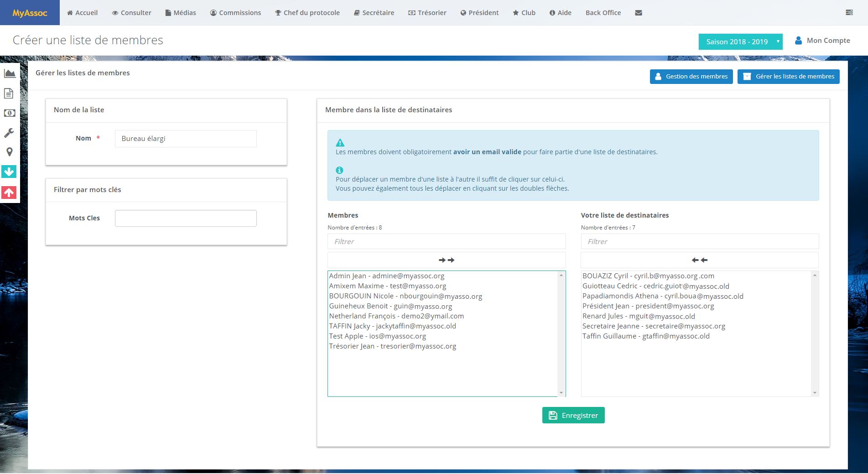Screen dimensions: 868x474
Task: Open the Commissions menu
Action: (x=235, y=13)
